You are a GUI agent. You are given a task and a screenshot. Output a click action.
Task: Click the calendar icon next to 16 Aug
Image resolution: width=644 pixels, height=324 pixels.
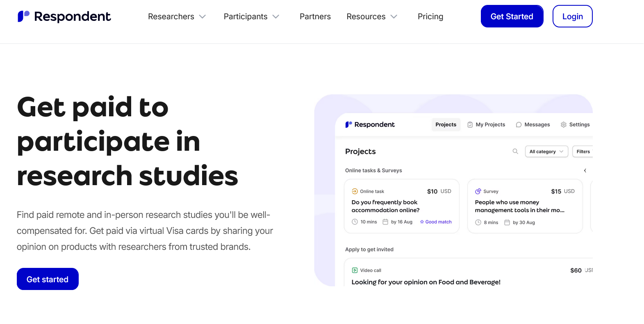click(385, 222)
